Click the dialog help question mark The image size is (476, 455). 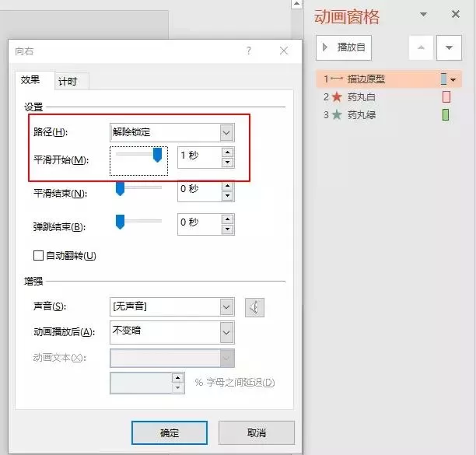tap(249, 51)
